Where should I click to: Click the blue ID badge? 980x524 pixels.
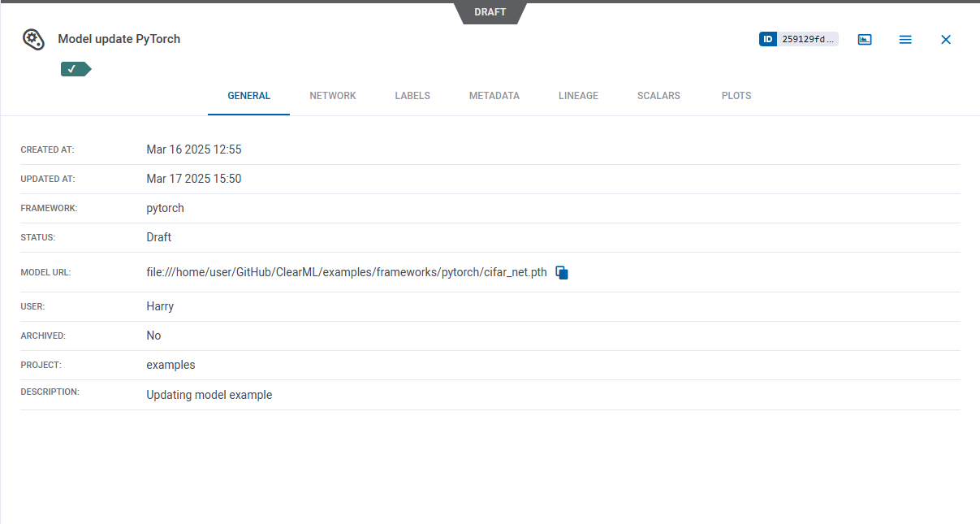tap(768, 39)
